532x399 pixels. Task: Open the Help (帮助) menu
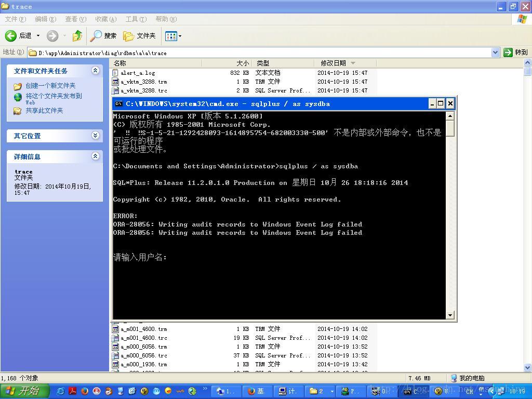tap(166, 19)
